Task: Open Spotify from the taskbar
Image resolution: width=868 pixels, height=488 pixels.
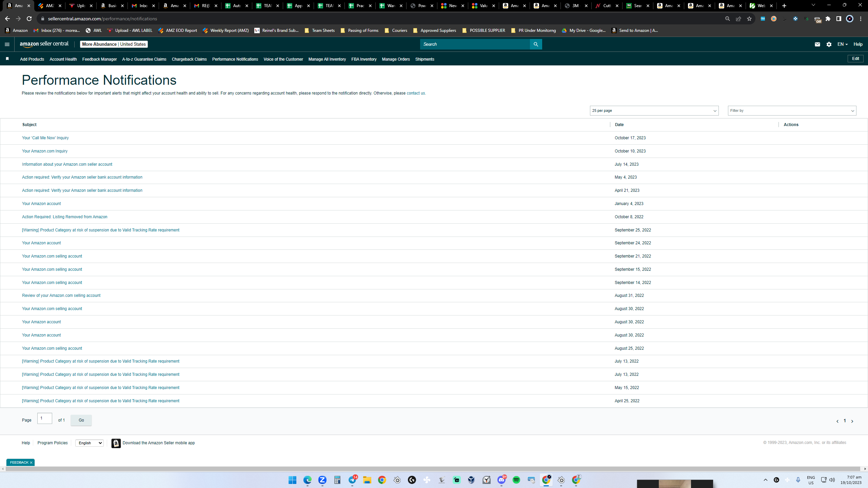Action: coord(516,480)
